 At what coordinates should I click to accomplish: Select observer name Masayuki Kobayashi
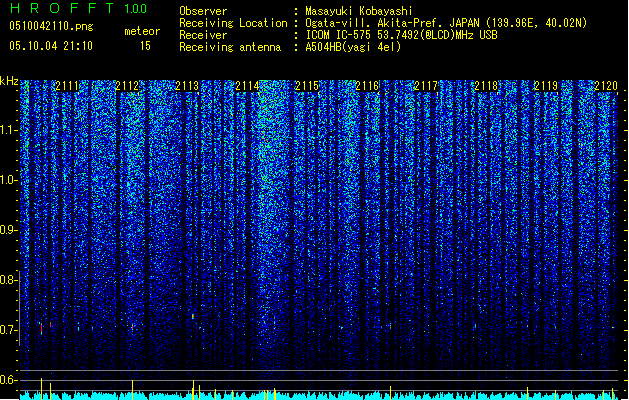359,11
